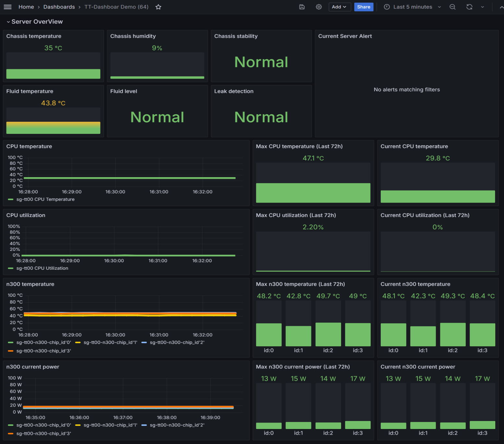The image size is (504, 444).
Task: Click the Chassis temperature panel title
Action: coord(34,36)
